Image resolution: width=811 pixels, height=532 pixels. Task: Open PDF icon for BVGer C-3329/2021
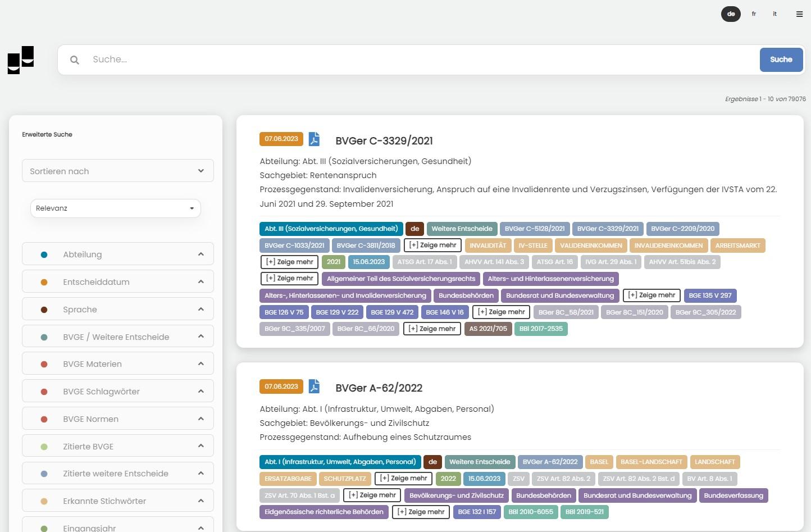pyautogui.click(x=314, y=139)
